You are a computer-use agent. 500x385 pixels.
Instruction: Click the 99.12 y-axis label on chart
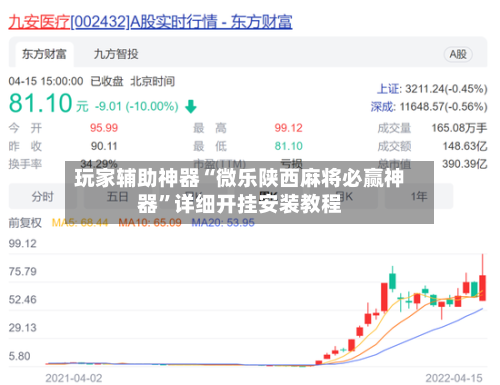(x=22, y=244)
